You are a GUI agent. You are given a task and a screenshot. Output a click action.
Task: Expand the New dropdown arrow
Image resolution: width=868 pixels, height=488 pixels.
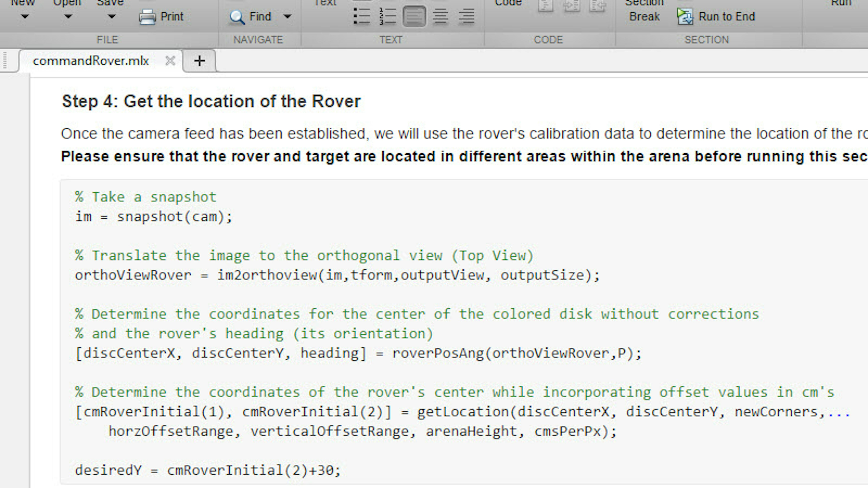click(x=25, y=16)
